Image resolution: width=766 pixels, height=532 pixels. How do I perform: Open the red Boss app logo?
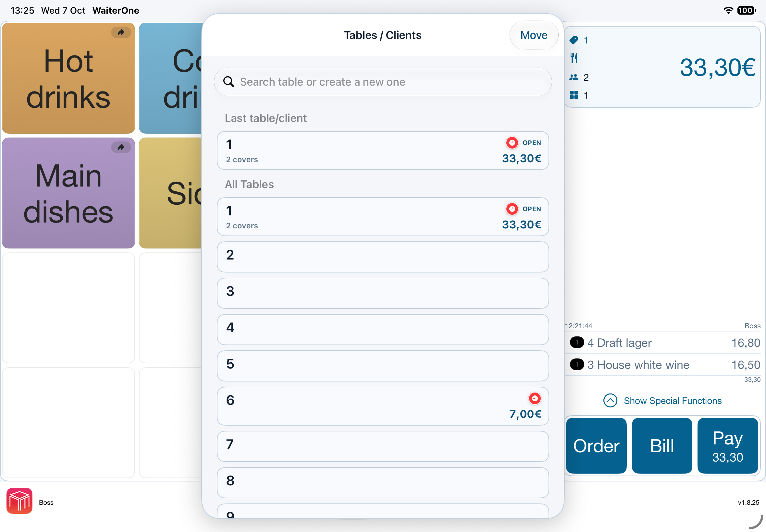tap(19, 501)
